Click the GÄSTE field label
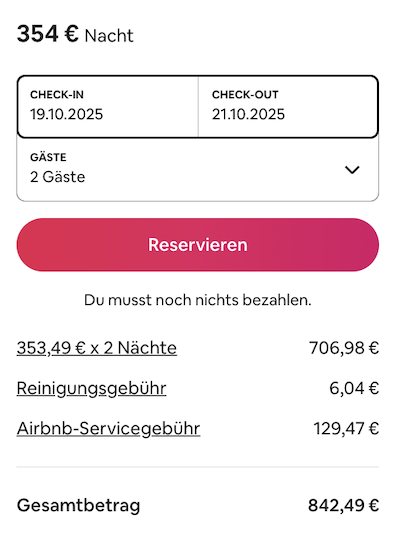Viewport: 400px width, 536px height. coord(48,157)
